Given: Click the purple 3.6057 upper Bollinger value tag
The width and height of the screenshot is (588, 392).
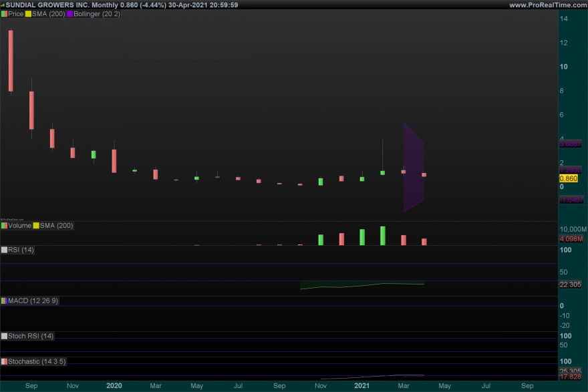Looking at the screenshot, I should [x=571, y=144].
